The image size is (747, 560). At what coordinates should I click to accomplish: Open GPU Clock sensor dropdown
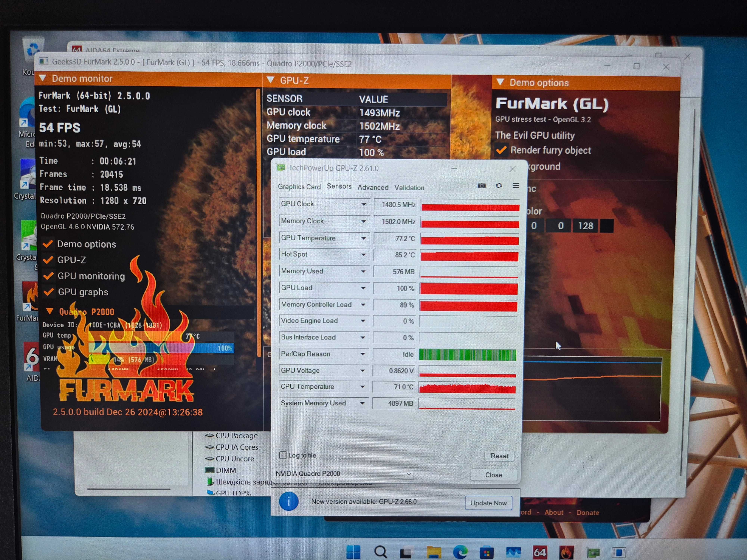tap(364, 204)
